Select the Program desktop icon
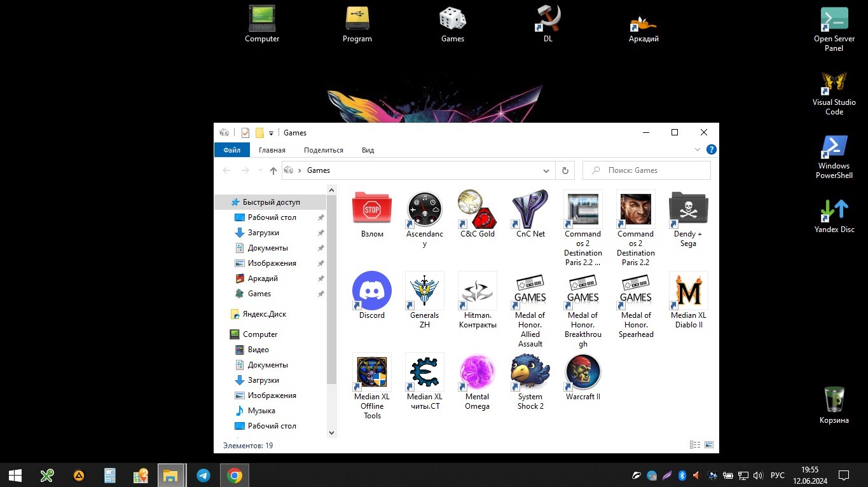The height and width of the screenshot is (487, 868). [357, 24]
